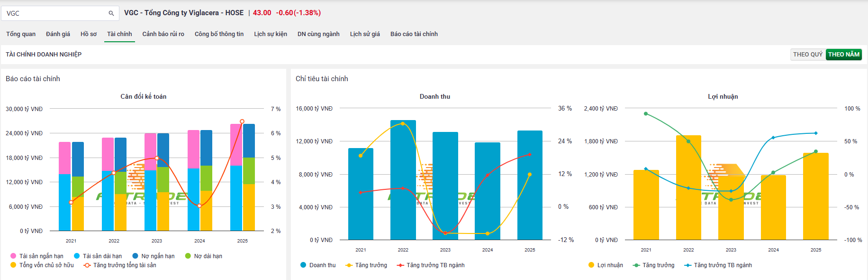
Task: Open the Cảnh báo rủi ro tab
Action: pyautogui.click(x=163, y=34)
